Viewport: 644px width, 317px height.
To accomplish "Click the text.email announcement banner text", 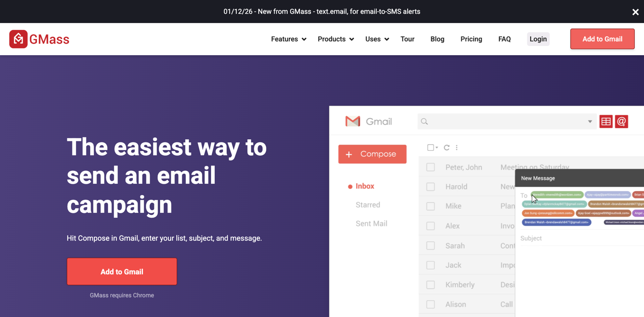I will pos(322,11).
